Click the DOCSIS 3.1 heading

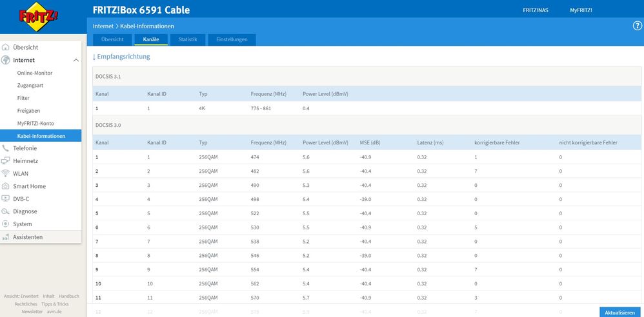108,77
